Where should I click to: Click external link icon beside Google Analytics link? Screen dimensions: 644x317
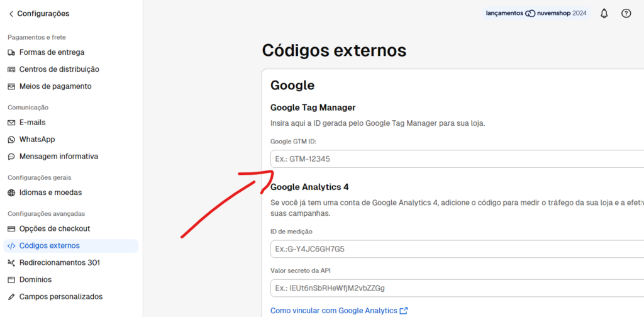(x=404, y=311)
